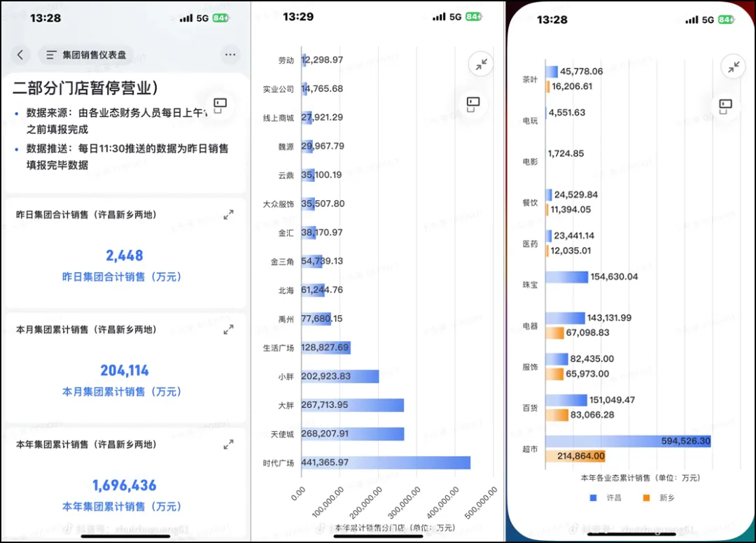This screenshot has width=756, height=543.
Task: Select the 天使城 bar showing 268,207.91
Action: [x=353, y=434]
